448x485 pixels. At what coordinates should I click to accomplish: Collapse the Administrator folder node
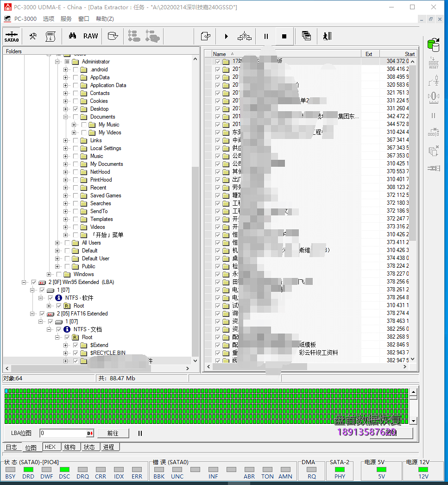click(x=57, y=62)
